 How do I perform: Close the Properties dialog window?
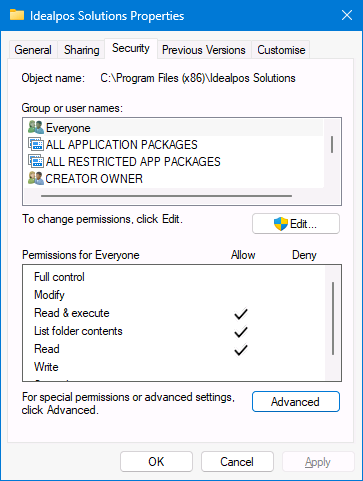(x=347, y=15)
